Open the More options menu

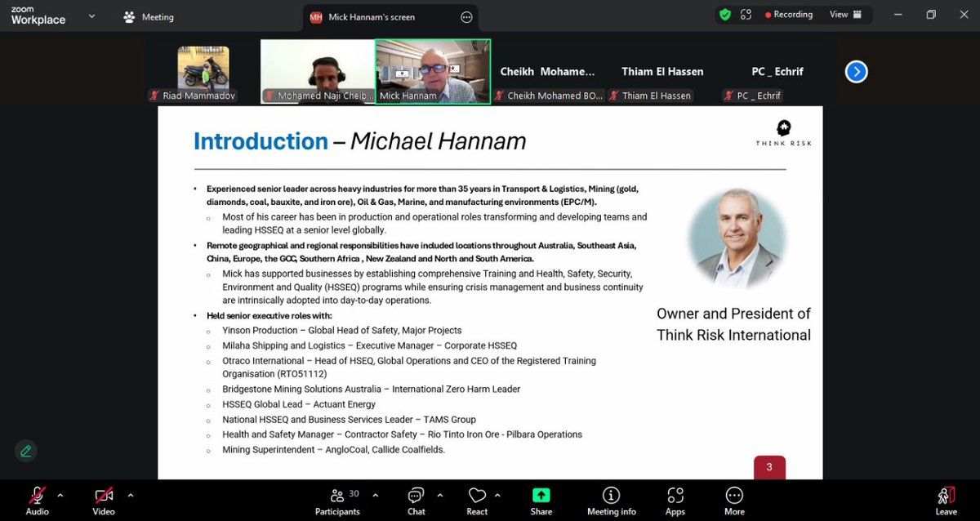(734, 499)
